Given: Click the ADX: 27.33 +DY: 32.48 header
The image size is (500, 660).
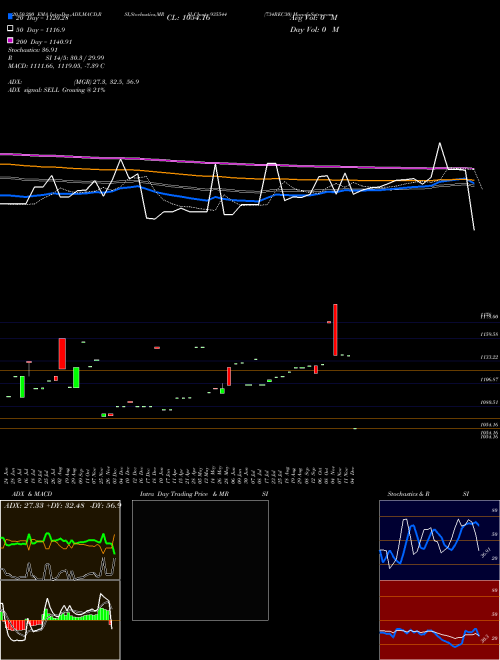Looking at the screenshot, I should click(63, 505).
